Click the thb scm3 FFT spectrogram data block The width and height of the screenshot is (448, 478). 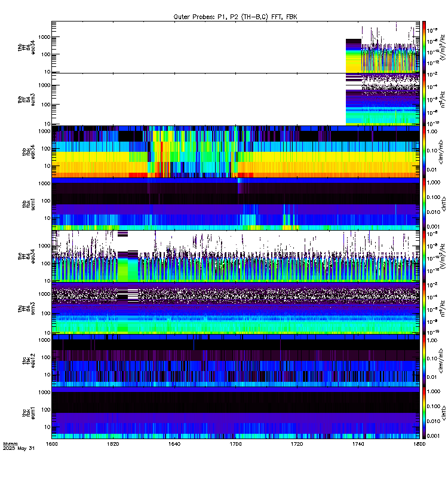click(382, 99)
